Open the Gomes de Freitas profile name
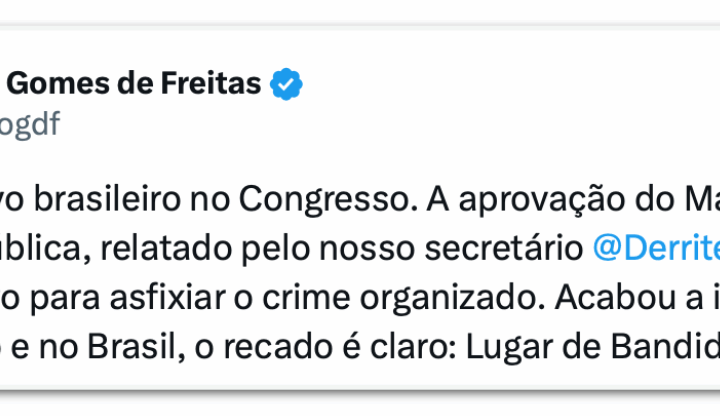Image resolution: width=720 pixels, height=416 pixels. tap(134, 86)
